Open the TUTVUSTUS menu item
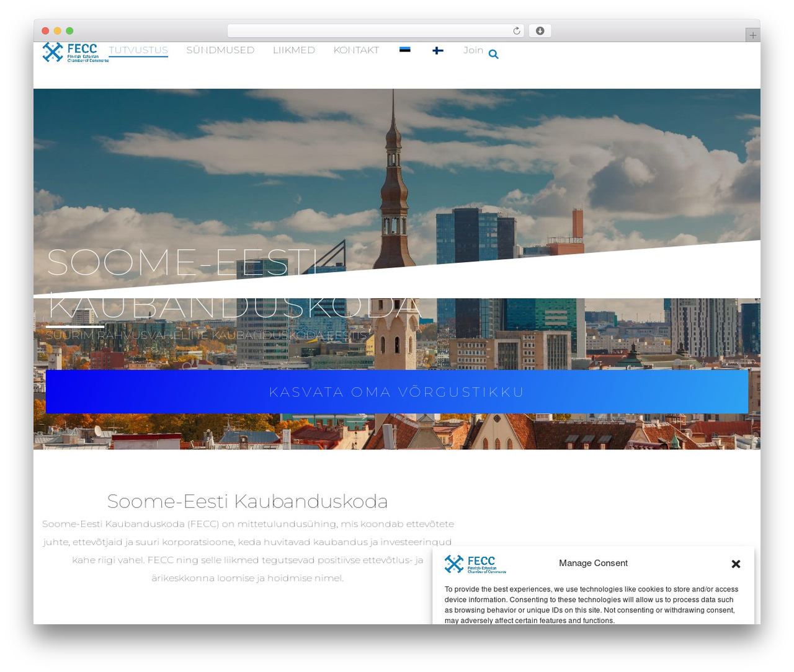The width and height of the screenshot is (794, 672). [x=138, y=50]
